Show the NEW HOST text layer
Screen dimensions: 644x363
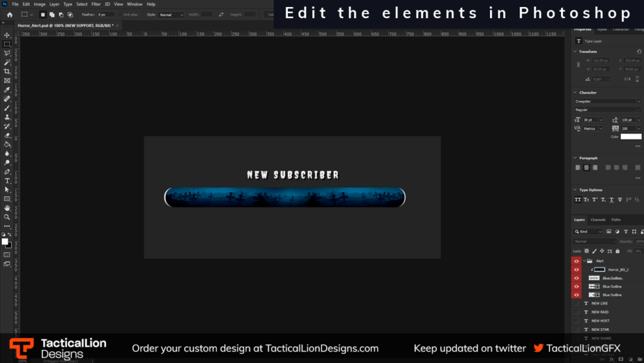(x=576, y=320)
